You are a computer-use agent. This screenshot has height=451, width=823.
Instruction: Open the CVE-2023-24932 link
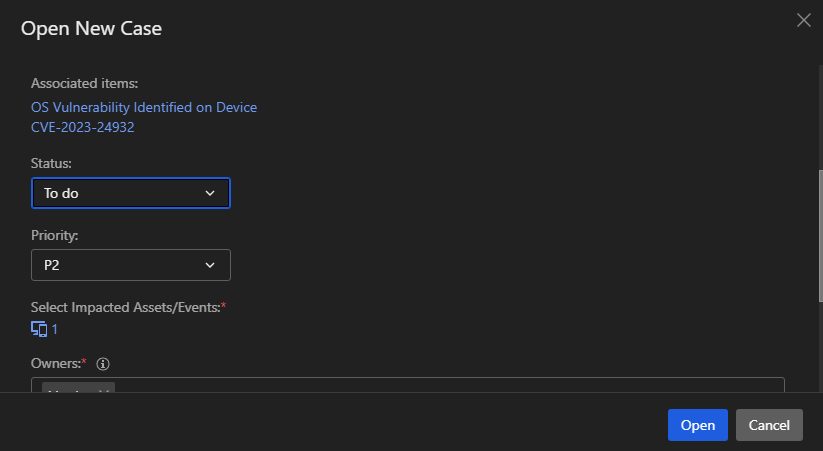(83, 127)
